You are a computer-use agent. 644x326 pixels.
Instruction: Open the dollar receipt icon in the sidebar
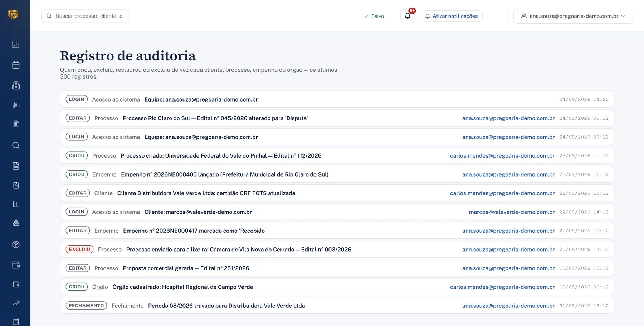pyautogui.click(x=16, y=322)
